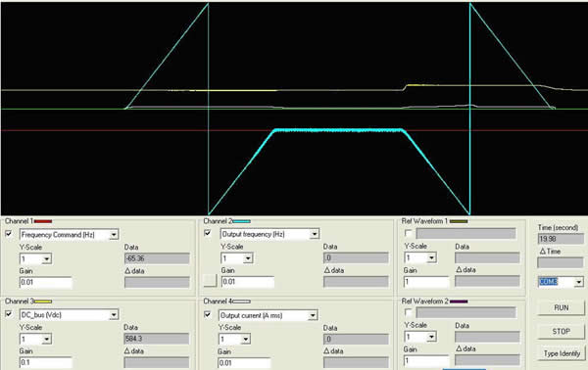Toggle the Channel 2 Output frequency checkbox
Screen dimensions: 588x370
[208, 233]
